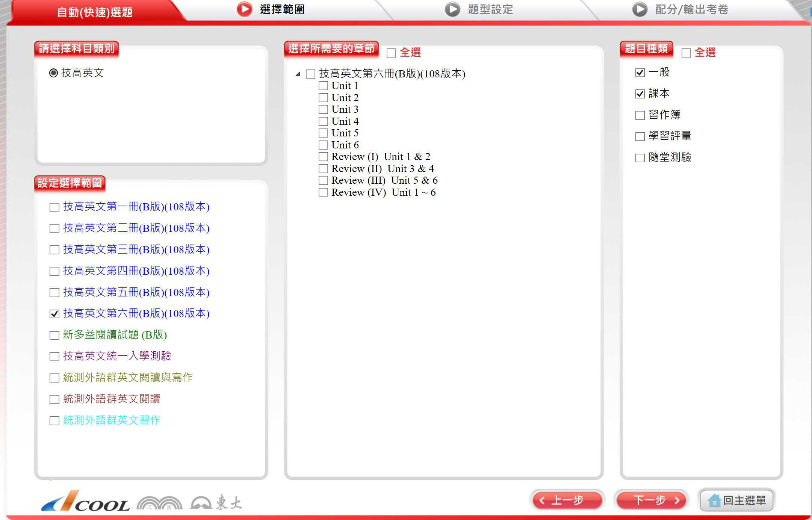Check the 全選 box for chapters

point(391,53)
